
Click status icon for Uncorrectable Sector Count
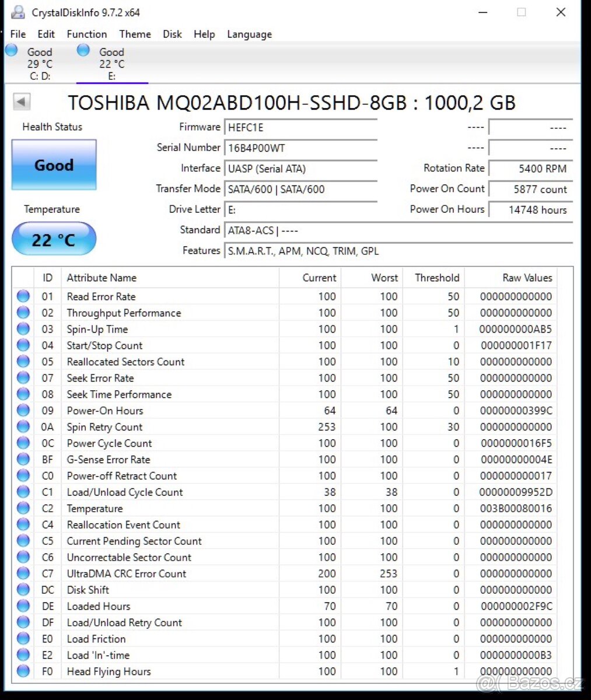coord(23,557)
